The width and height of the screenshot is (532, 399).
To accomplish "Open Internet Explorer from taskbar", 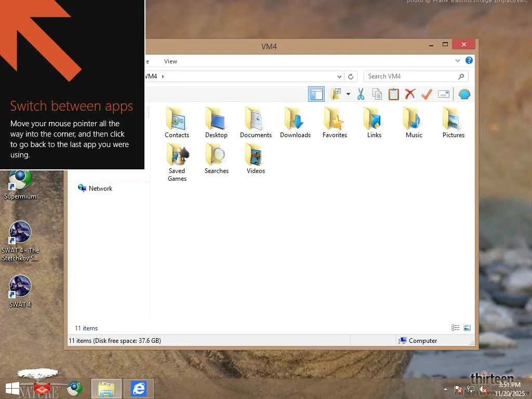I will [138, 389].
